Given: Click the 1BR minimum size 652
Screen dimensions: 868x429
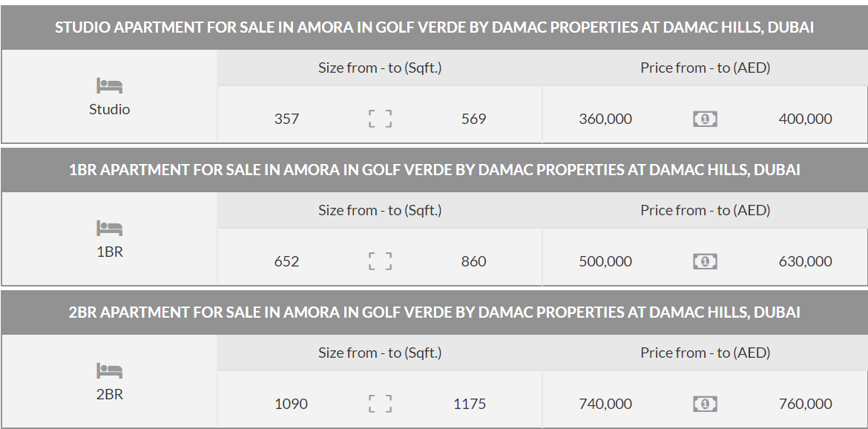Looking at the screenshot, I should point(286,261).
